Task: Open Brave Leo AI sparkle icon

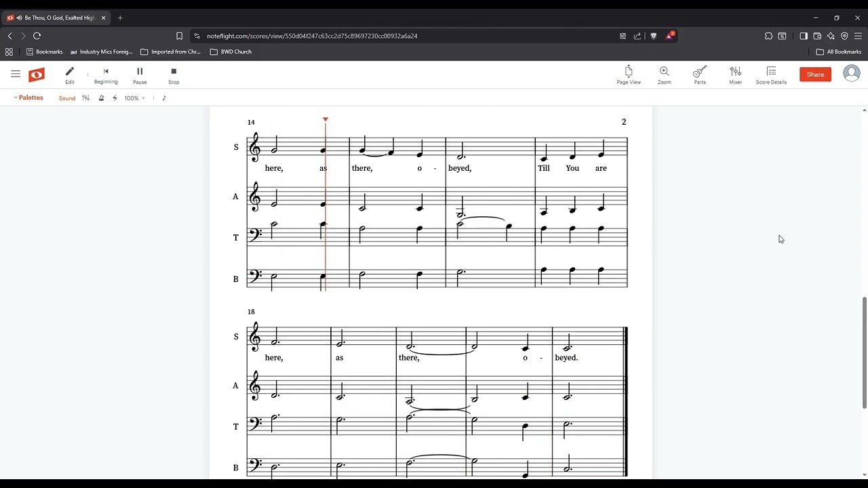Action: click(831, 36)
